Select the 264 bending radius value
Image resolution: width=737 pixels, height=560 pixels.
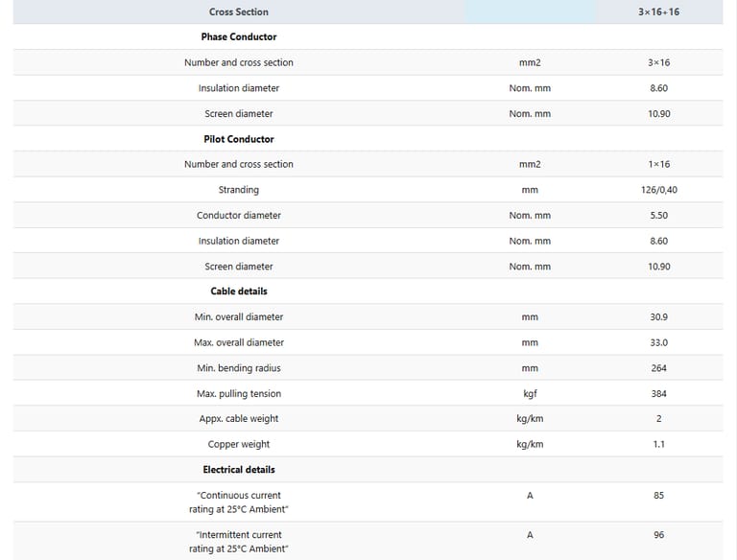coord(658,368)
